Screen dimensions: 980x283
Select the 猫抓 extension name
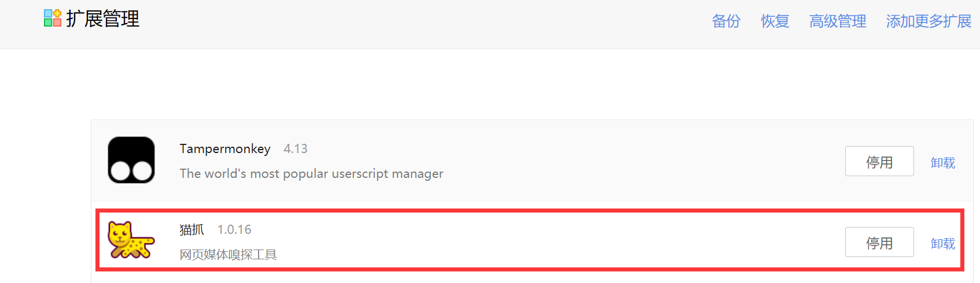191,230
